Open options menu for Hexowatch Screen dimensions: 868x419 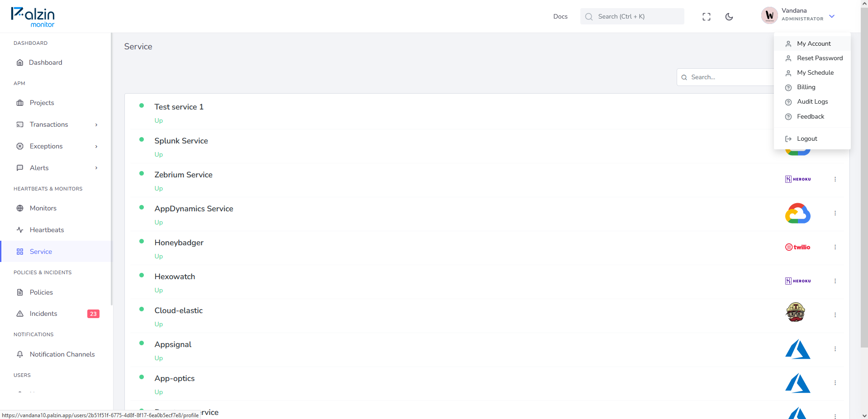point(835,281)
